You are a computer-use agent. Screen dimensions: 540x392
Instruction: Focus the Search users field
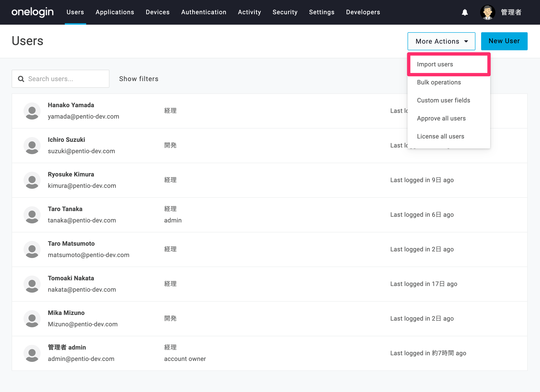[x=61, y=79]
